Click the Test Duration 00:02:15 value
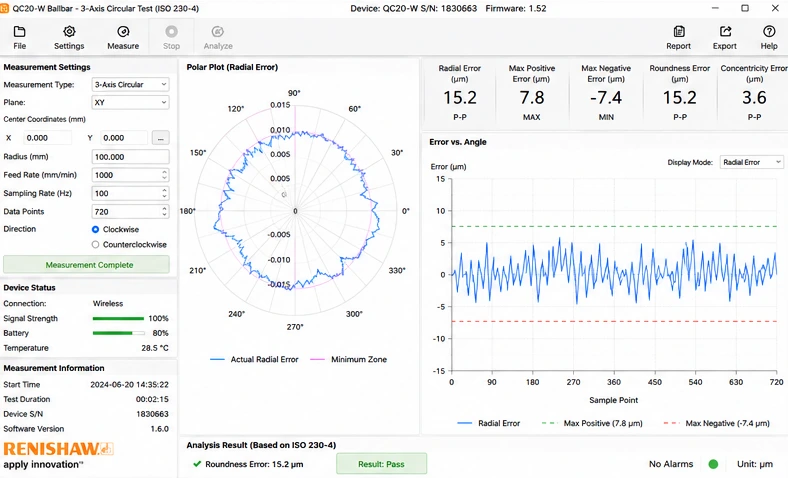Viewport: 788px width, 478px height. point(152,399)
